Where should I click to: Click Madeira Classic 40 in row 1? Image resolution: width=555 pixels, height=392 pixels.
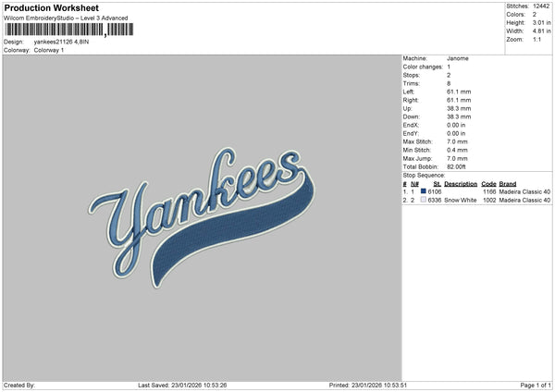524,191
